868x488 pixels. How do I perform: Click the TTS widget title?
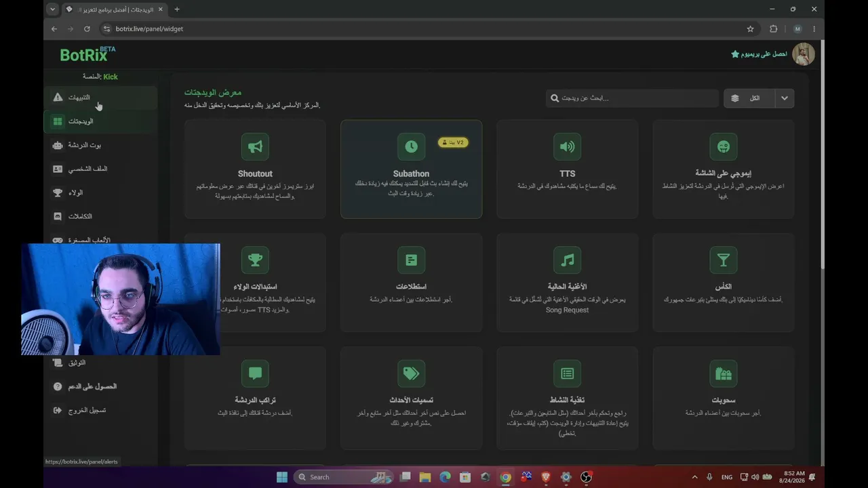coord(568,174)
